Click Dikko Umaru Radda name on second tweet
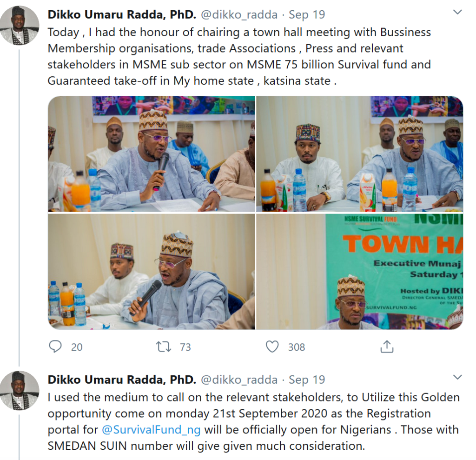Image resolution: width=476 pixels, height=460 pixels. [x=122, y=380]
